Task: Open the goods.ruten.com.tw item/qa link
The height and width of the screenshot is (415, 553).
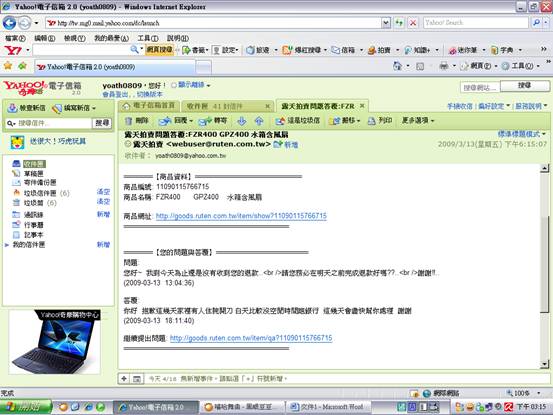Action: 251,338
